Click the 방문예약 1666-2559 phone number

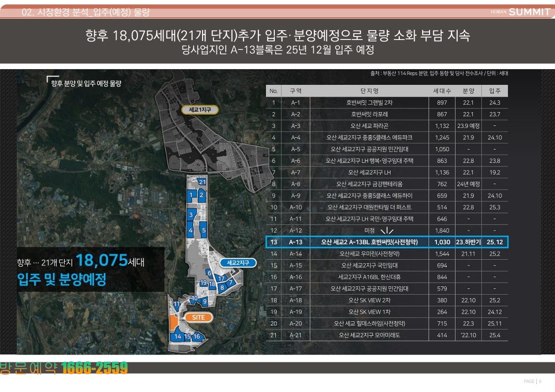point(64,368)
